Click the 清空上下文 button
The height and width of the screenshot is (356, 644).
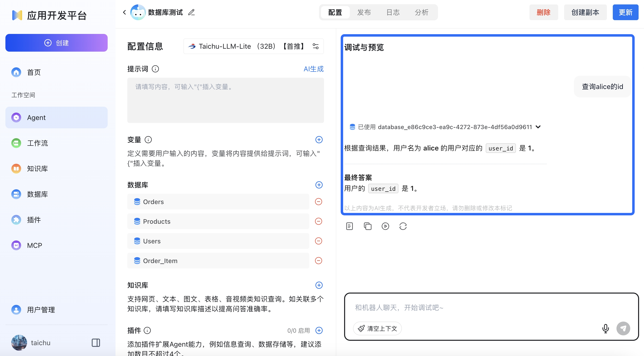pyautogui.click(x=378, y=328)
